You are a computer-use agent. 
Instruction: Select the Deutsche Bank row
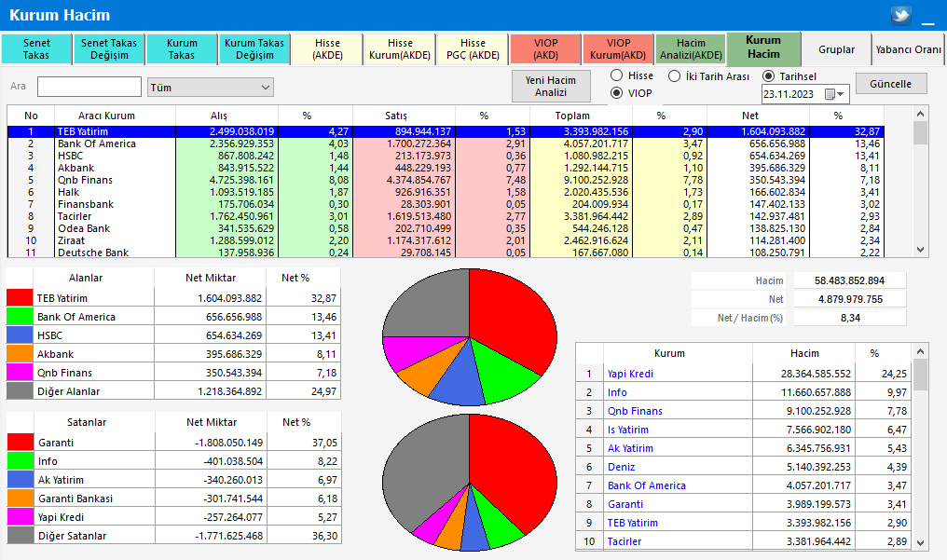tap(446, 253)
